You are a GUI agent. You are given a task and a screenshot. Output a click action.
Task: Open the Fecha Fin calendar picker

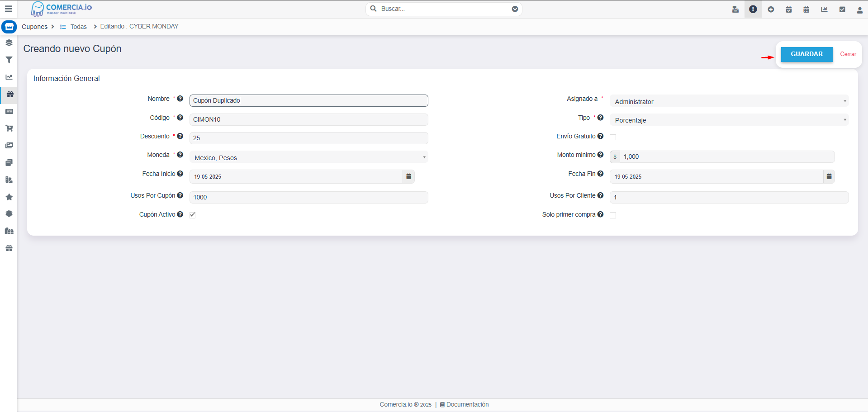829,176
